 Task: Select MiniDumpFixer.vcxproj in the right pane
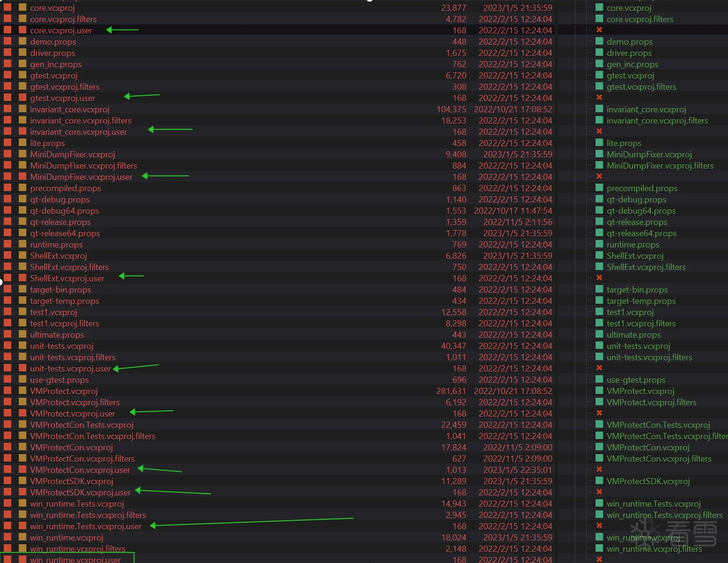click(x=649, y=154)
